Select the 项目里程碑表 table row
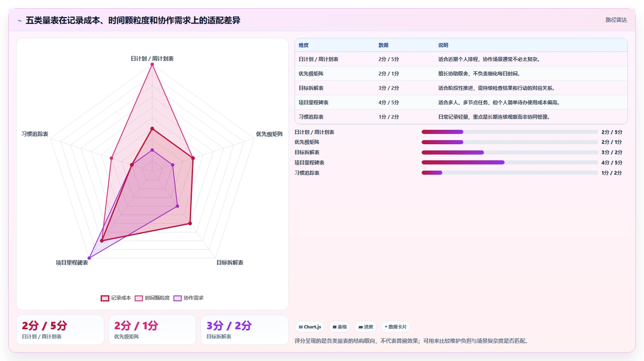644x361 pixels. (x=461, y=103)
